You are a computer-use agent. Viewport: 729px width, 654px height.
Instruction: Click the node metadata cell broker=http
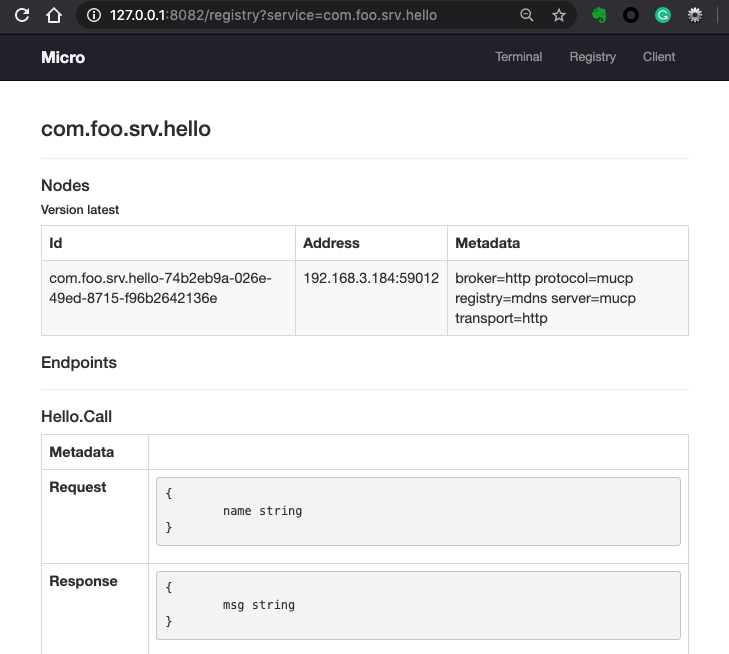point(568,298)
